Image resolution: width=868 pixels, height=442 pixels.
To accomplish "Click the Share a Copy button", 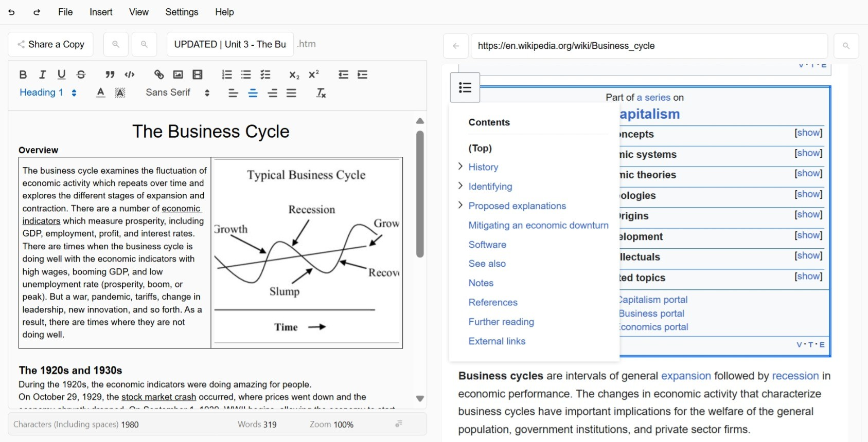I will 50,44.
